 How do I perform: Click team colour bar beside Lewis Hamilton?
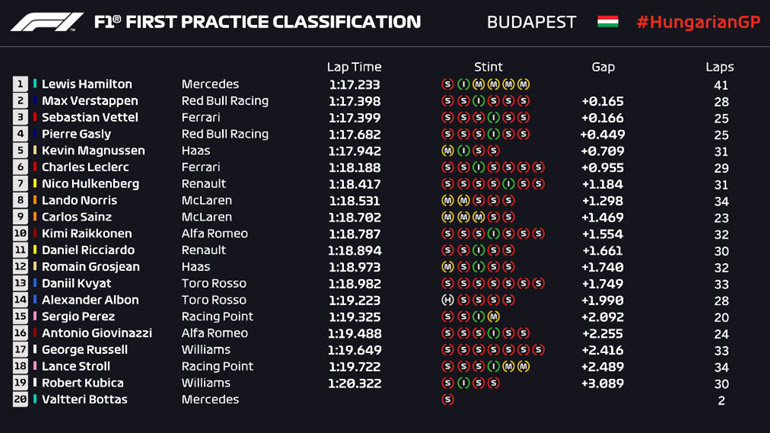(35, 85)
